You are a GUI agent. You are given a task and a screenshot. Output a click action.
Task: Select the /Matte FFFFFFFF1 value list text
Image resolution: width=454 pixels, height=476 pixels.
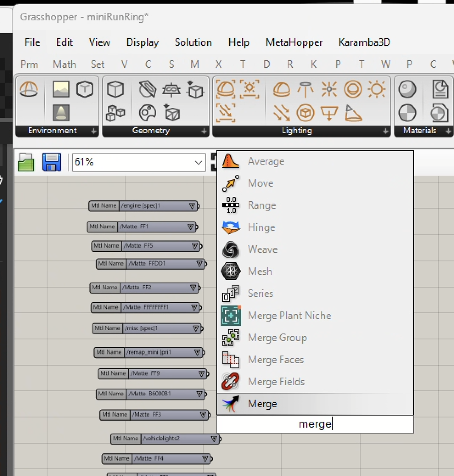(x=146, y=307)
